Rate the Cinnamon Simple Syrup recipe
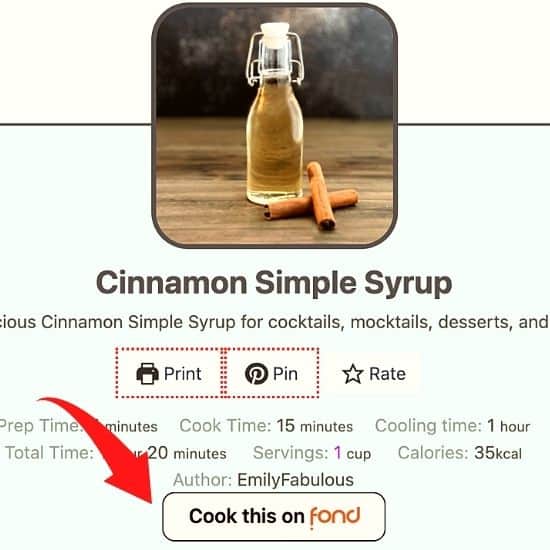Image resolution: width=550 pixels, height=550 pixels. click(374, 374)
